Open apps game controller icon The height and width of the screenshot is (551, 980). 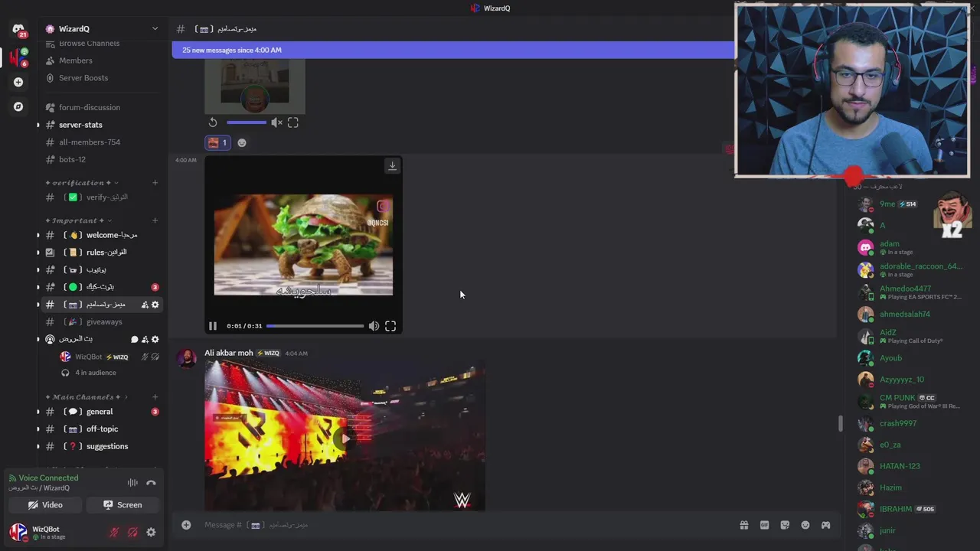[825, 525]
